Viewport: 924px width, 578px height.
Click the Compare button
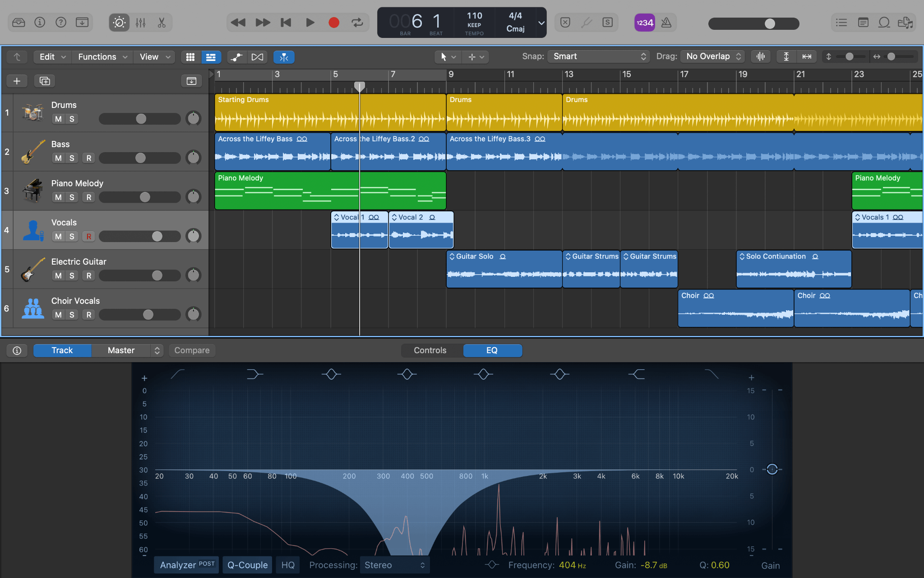click(x=191, y=350)
